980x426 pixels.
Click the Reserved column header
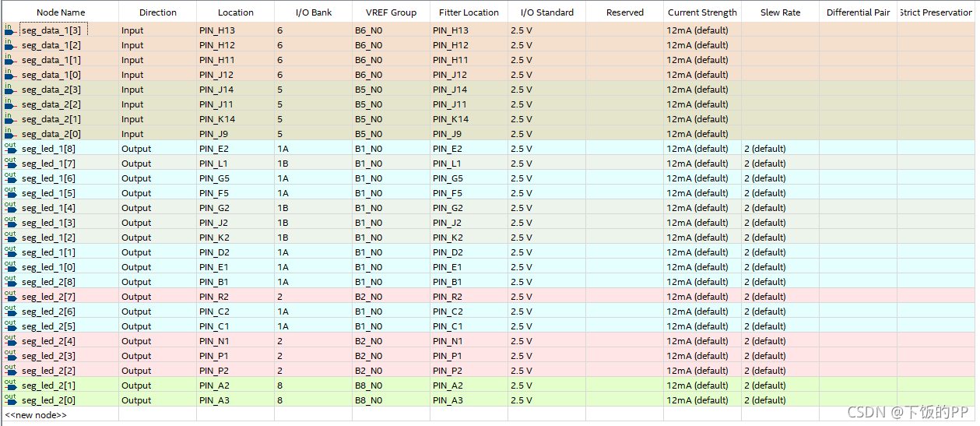pyautogui.click(x=625, y=12)
